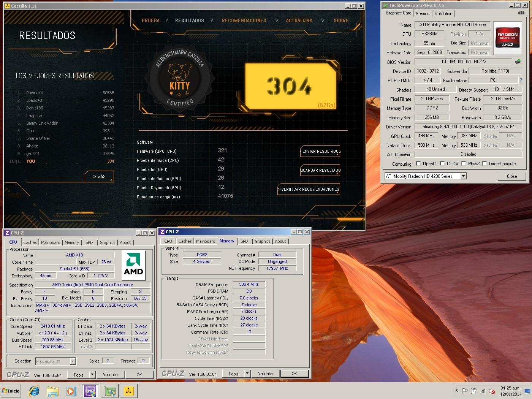Enable the OpenCL checkbox
Screen dimensions: 532x399
tap(418, 164)
